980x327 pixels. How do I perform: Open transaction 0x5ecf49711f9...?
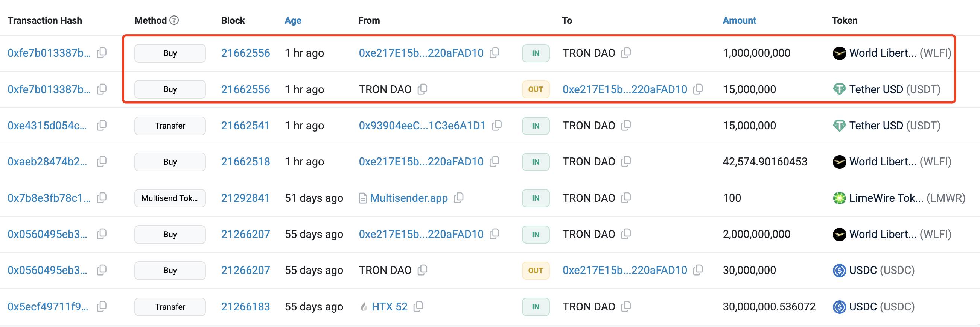48,306
